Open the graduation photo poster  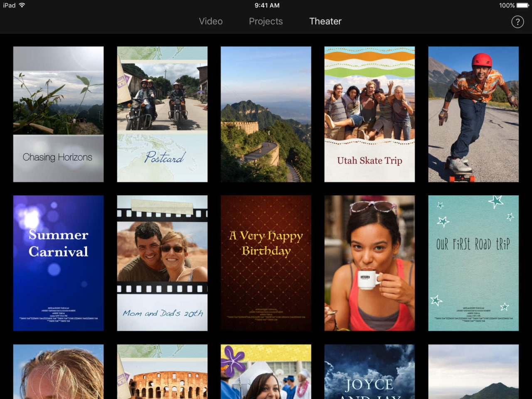(266, 372)
